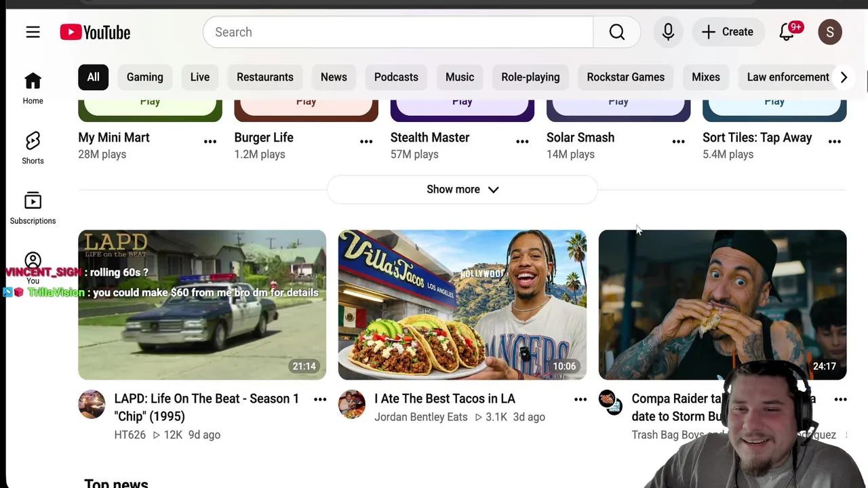Select the Role-playing filter chip
Image resolution: width=868 pixels, height=488 pixels.
[x=530, y=77]
